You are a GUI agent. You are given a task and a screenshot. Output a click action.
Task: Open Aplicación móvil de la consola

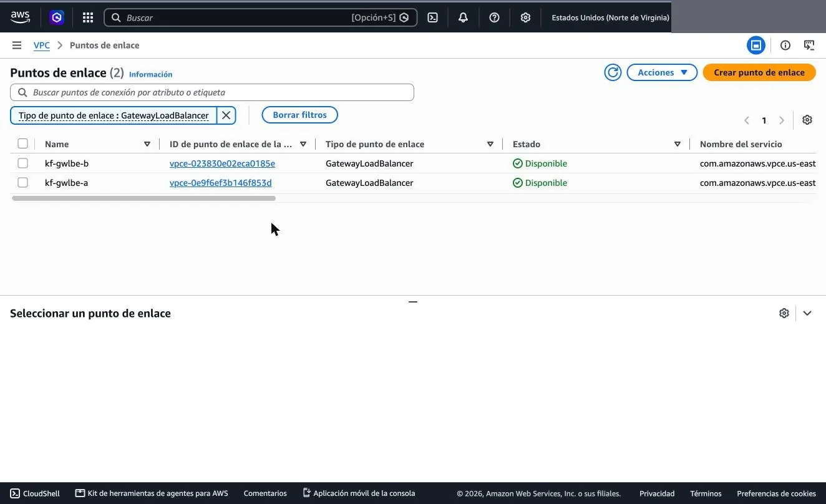coord(359,493)
